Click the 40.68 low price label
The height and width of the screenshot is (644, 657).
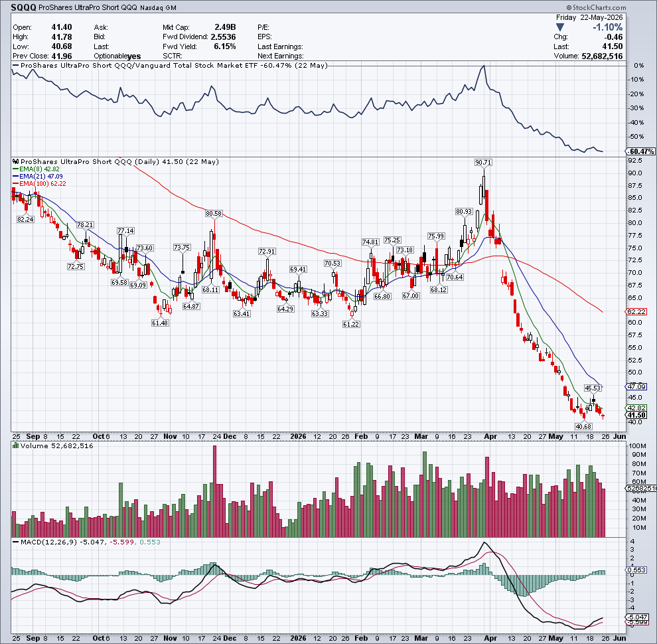[583, 426]
